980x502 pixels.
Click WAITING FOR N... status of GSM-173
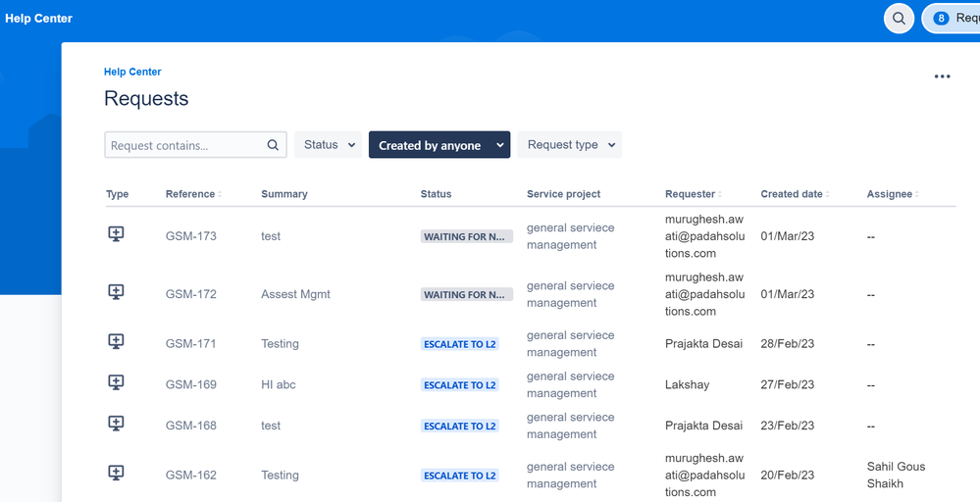467,236
